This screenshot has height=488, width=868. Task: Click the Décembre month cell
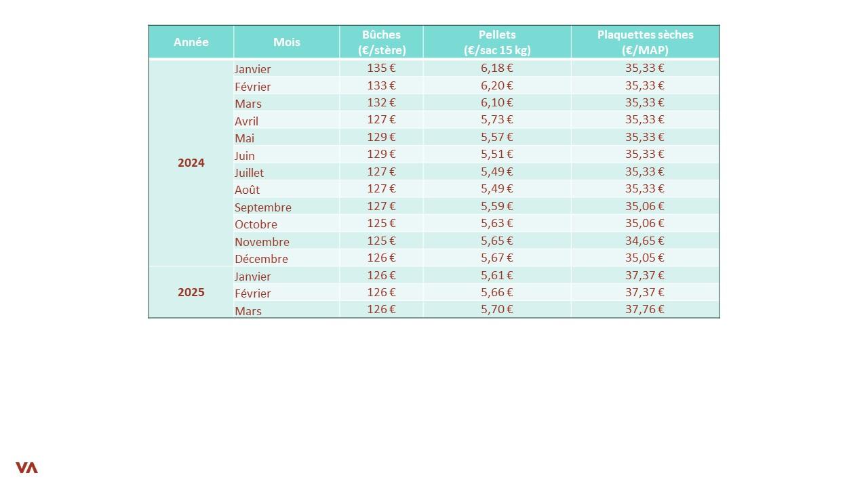tap(286, 258)
